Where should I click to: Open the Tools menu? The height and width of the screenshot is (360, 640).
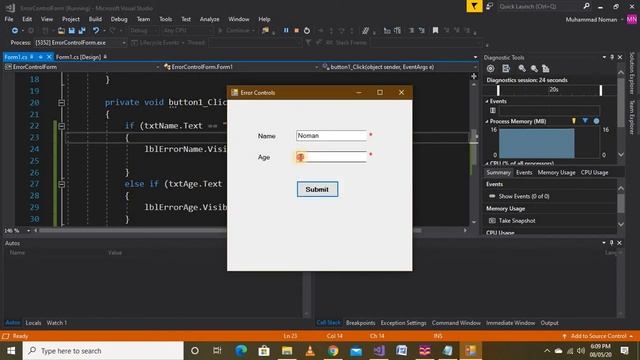[165, 19]
